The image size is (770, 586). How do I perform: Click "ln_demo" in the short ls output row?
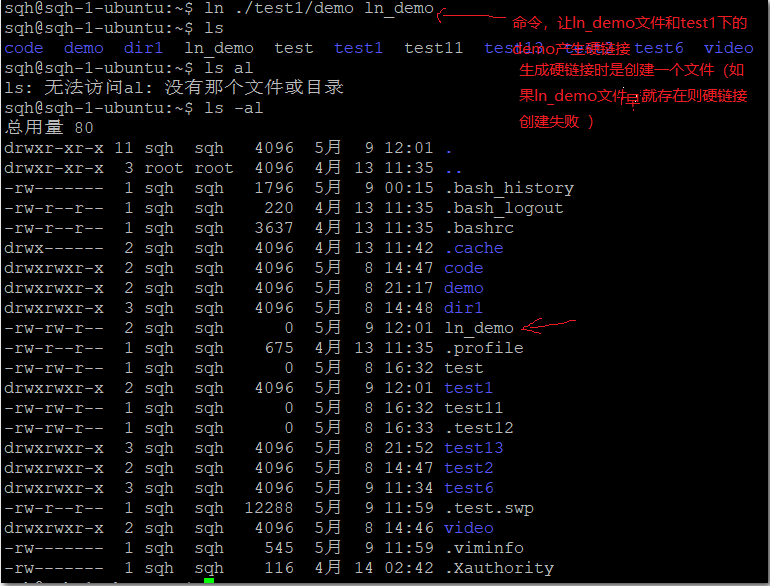point(219,48)
